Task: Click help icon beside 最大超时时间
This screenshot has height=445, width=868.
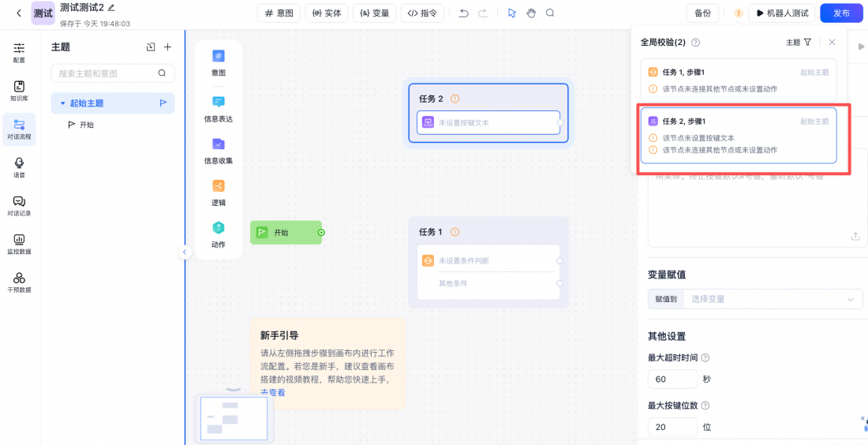Action: 705,357
